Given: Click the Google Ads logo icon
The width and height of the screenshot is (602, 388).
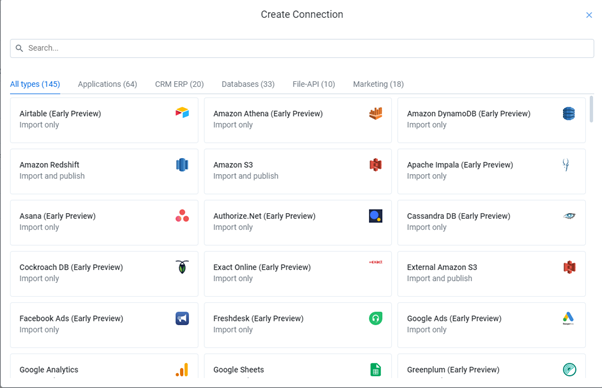Looking at the screenshot, I should (x=569, y=318).
